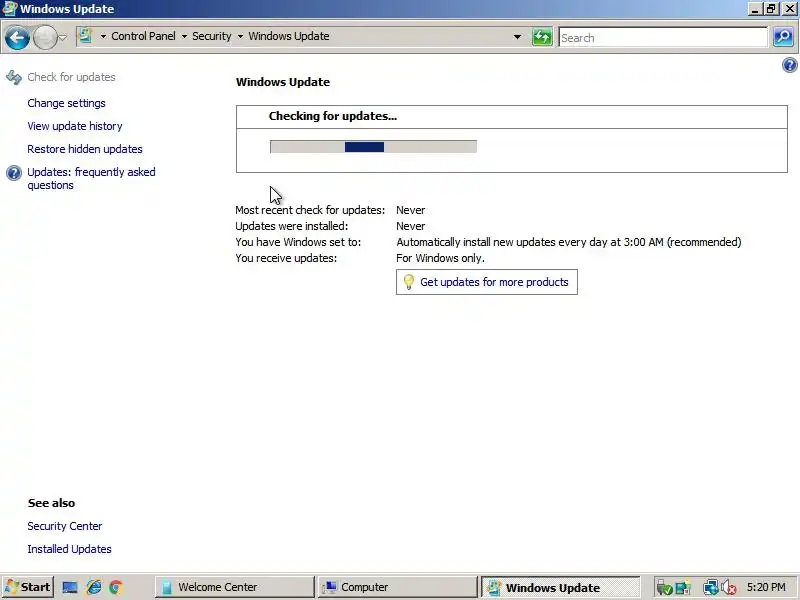Click the Windows Update title bar icon

[x=10, y=9]
